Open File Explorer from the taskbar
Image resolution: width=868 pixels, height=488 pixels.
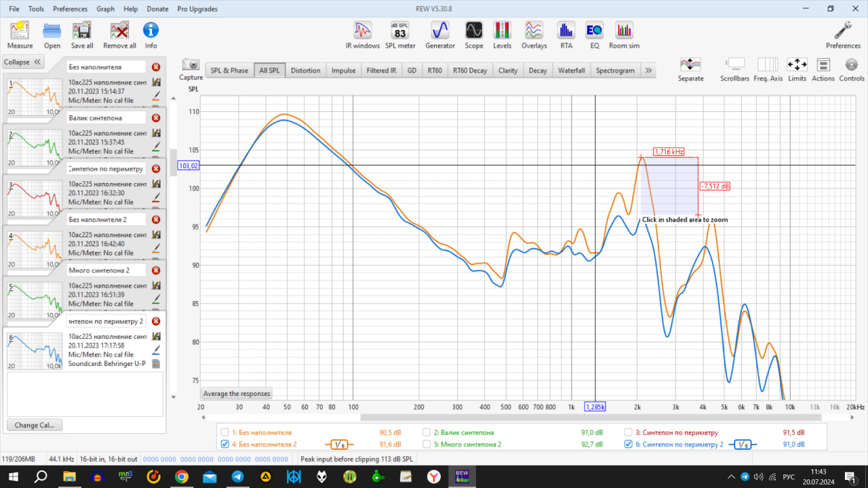pos(69,476)
